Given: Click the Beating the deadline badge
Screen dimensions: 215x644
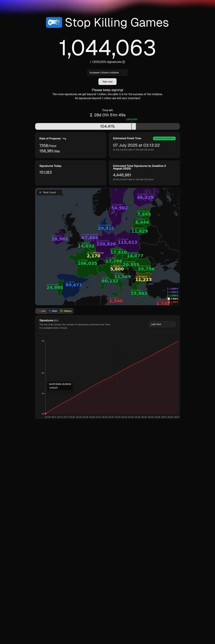Looking at the screenshot, I should pos(164,138).
